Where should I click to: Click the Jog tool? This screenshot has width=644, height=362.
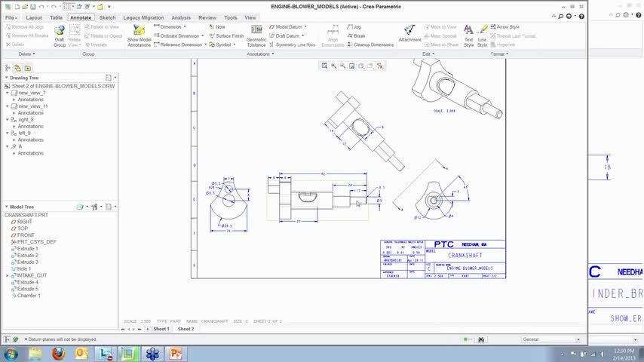tap(354, 26)
